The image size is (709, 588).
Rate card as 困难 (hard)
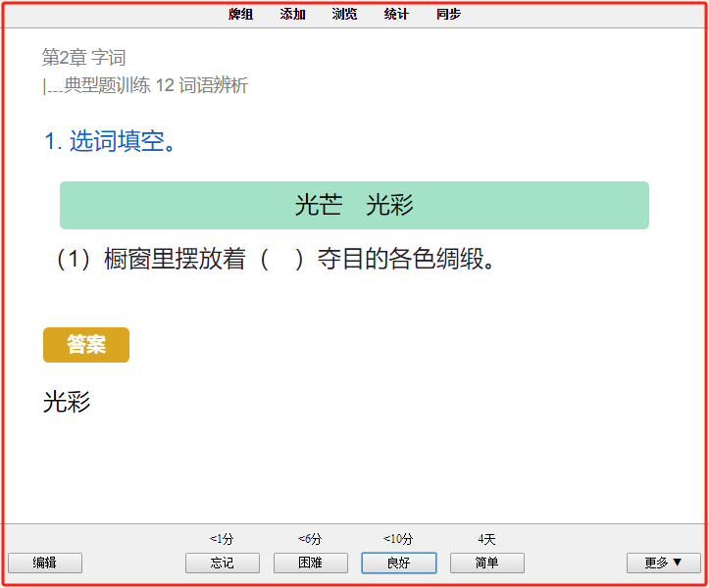click(310, 563)
